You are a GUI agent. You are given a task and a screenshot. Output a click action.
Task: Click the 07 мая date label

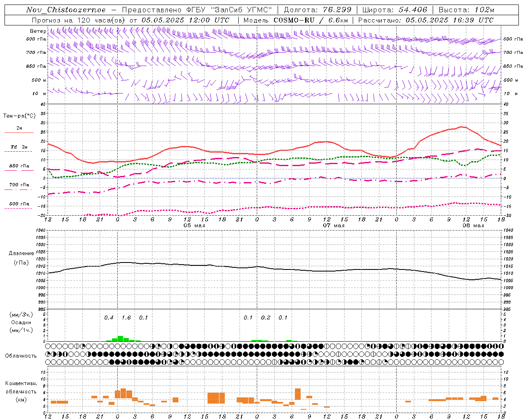click(x=333, y=226)
